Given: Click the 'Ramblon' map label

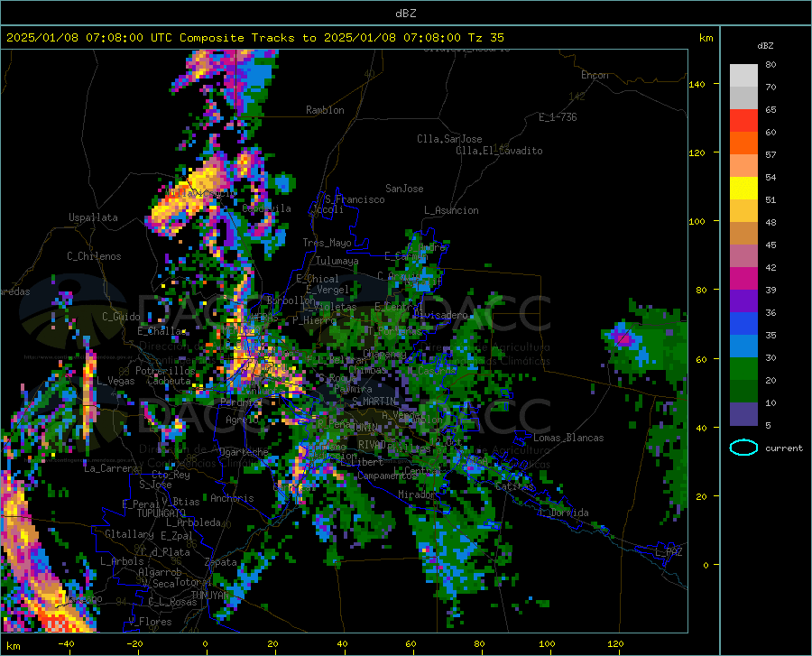Looking at the screenshot, I should pyautogui.click(x=325, y=110).
